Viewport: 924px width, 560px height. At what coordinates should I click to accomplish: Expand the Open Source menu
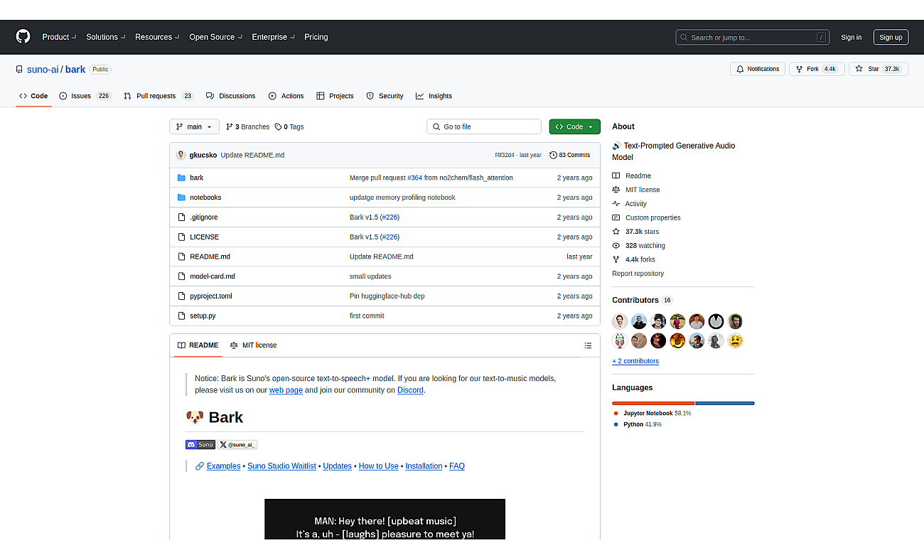tap(216, 37)
